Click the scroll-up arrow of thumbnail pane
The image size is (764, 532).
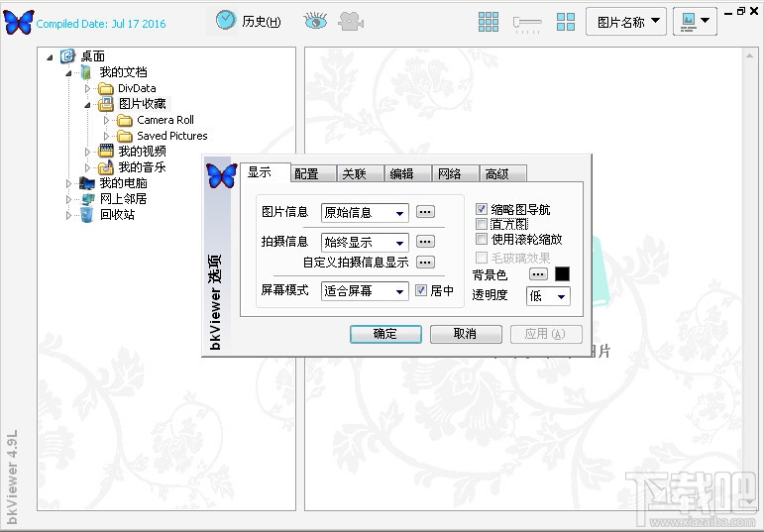pos(750,56)
